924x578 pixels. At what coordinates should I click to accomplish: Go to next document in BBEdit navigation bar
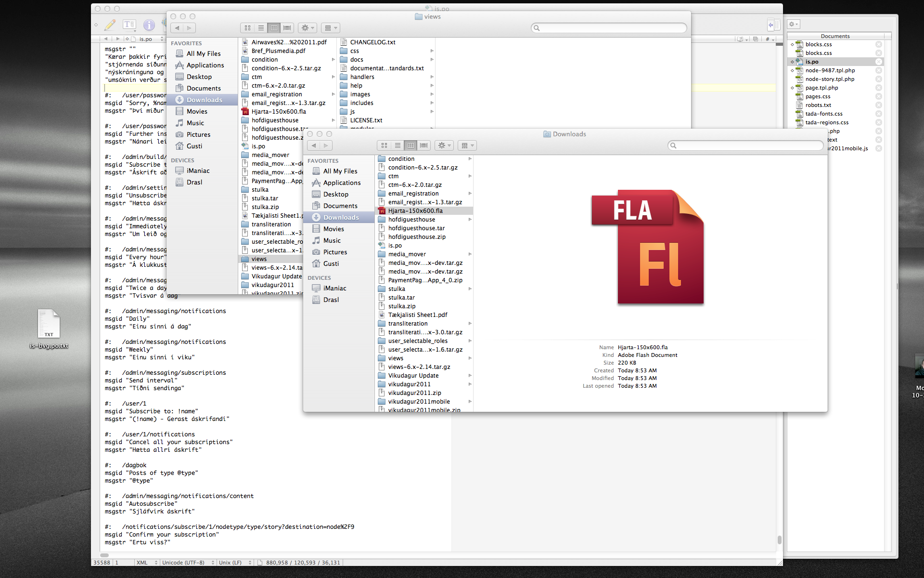coord(118,39)
